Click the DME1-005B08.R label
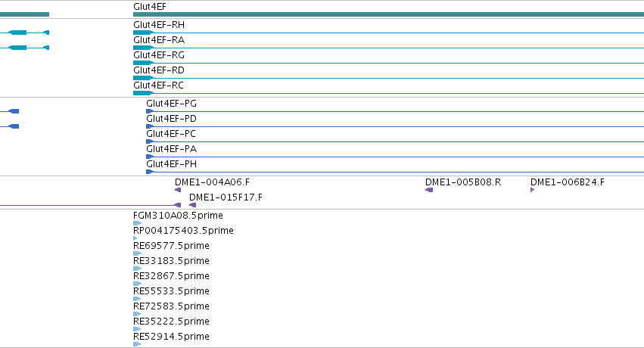The image size is (644, 348). click(463, 182)
